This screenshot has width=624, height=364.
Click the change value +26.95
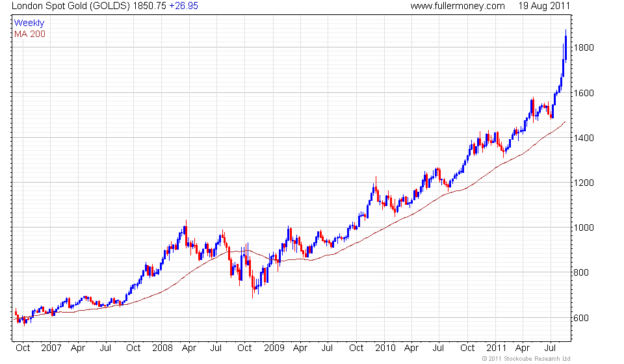tap(183, 6)
